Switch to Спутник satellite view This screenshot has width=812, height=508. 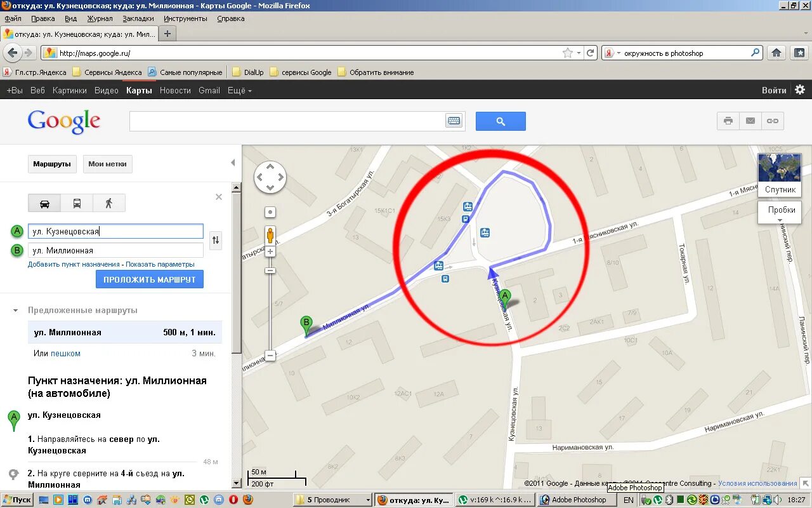pyautogui.click(x=780, y=174)
